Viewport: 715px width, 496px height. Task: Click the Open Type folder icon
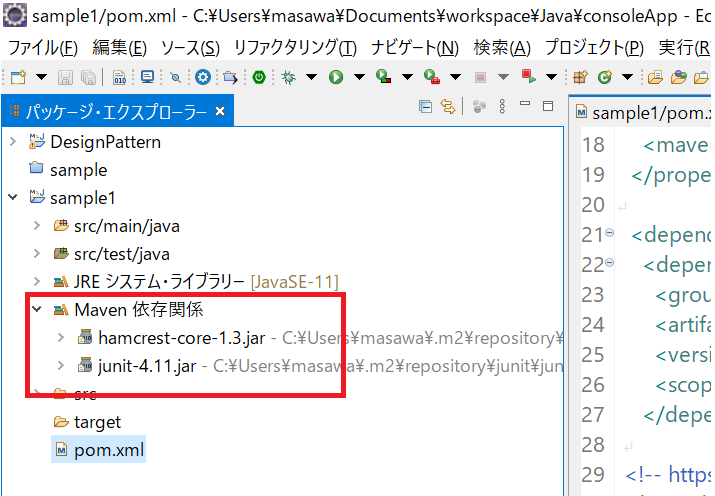[655, 78]
